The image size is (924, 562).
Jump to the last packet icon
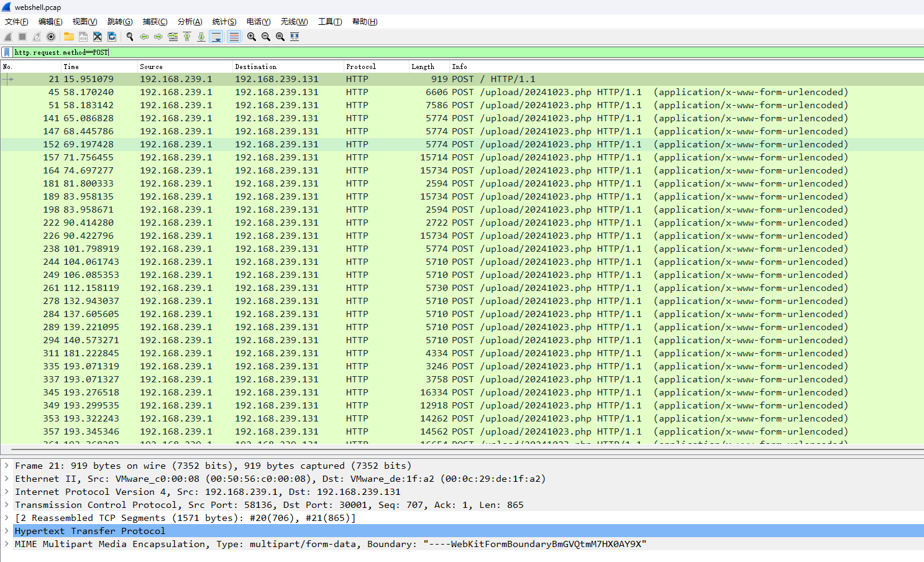(x=201, y=37)
